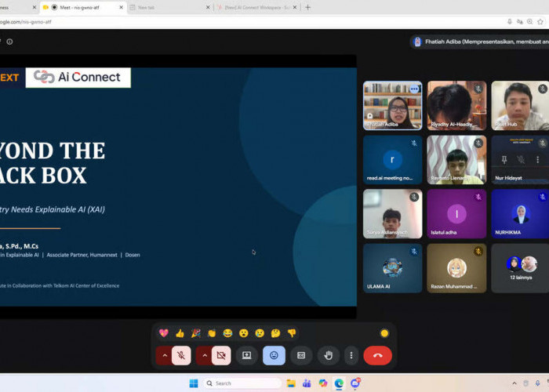549x392 pixels.
Task: Send the heart emoji reaction
Action: pyautogui.click(x=163, y=333)
